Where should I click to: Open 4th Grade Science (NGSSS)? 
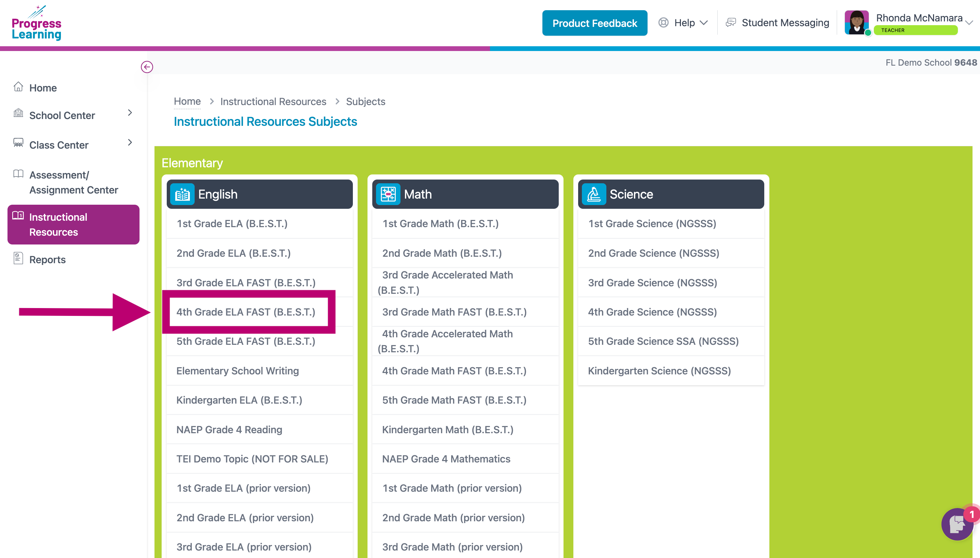(671, 312)
